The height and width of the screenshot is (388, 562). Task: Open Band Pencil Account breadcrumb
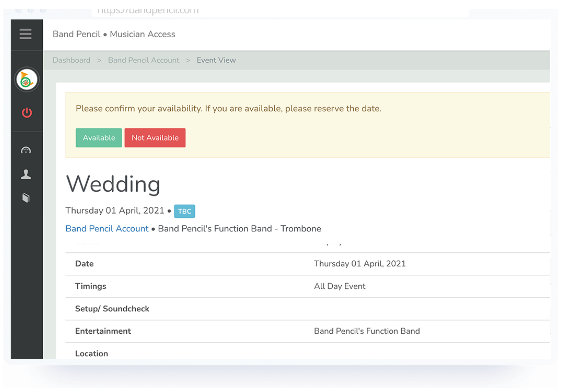point(143,60)
